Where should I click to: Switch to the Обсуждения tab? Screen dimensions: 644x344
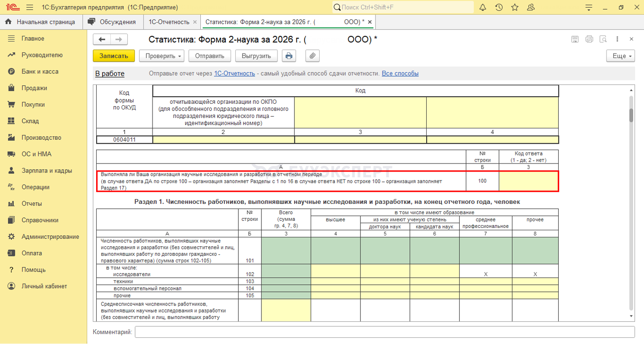coord(113,22)
